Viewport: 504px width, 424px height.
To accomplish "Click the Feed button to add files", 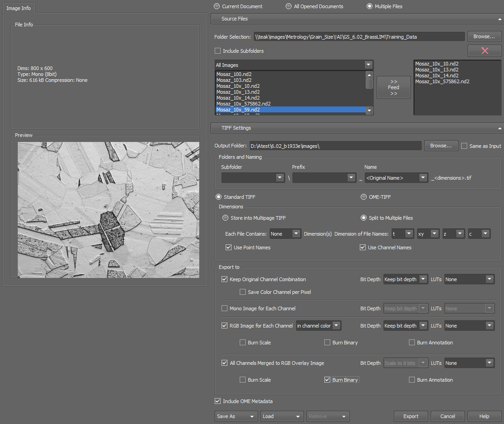I will coord(393,87).
